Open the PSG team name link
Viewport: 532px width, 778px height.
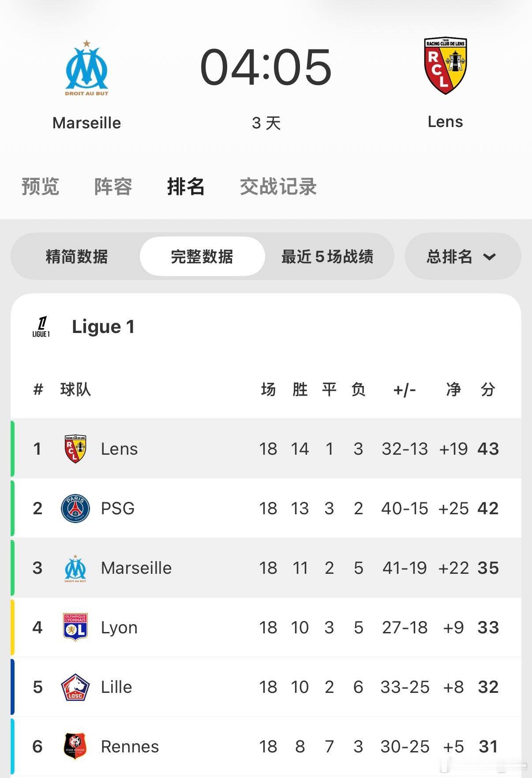tap(117, 509)
